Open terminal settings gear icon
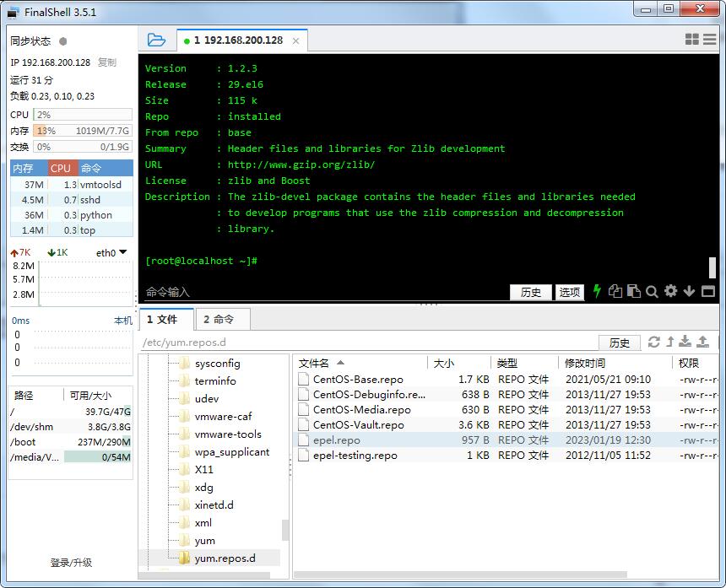Viewport: 726px width, 588px height. pyautogui.click(x=670, y=291)
